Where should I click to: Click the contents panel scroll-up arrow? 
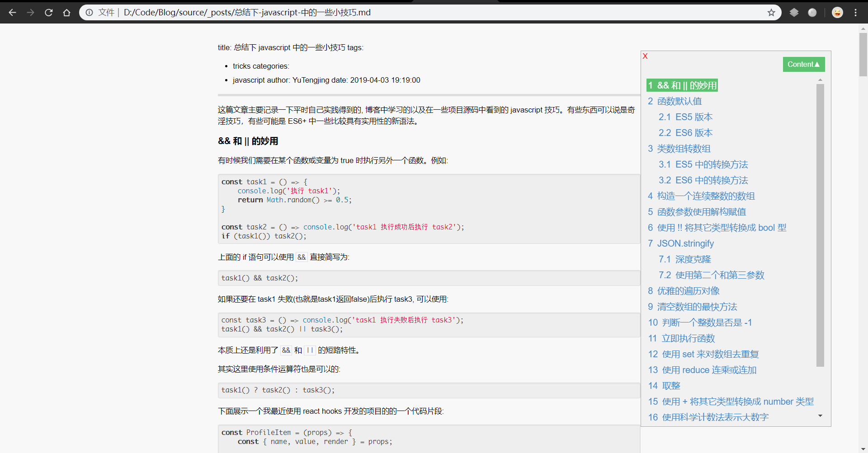820,80
